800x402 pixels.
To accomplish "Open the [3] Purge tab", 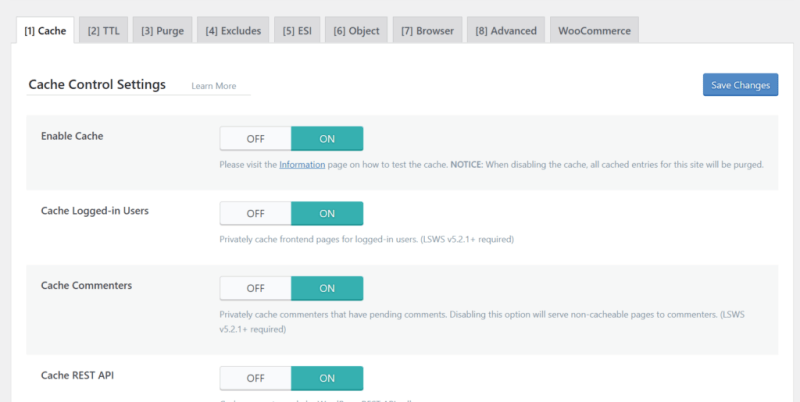I will click(162, 31).
